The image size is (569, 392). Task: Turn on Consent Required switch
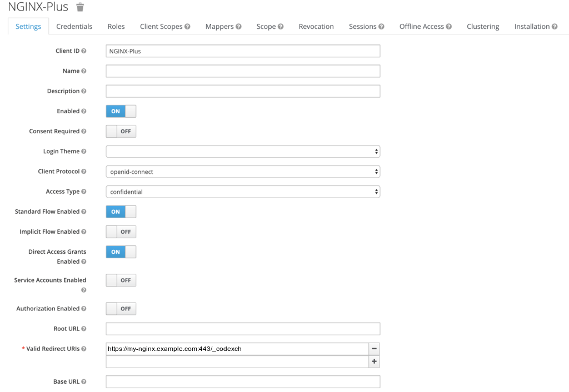pos(121,132)
